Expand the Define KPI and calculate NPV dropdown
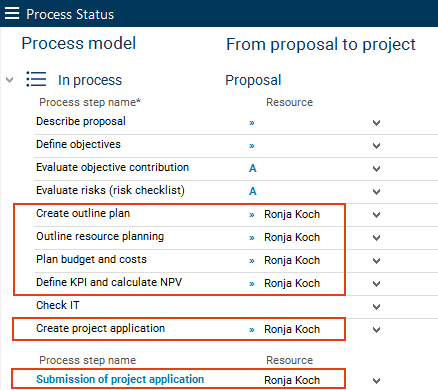This screenshot has width=438, height=390. (x=376, y=284)
